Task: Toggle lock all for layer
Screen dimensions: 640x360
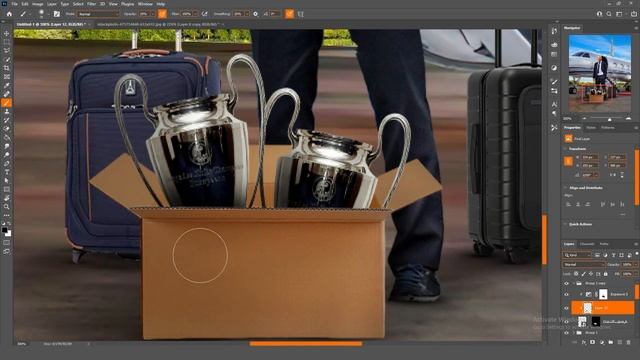Action: [606, 274]
